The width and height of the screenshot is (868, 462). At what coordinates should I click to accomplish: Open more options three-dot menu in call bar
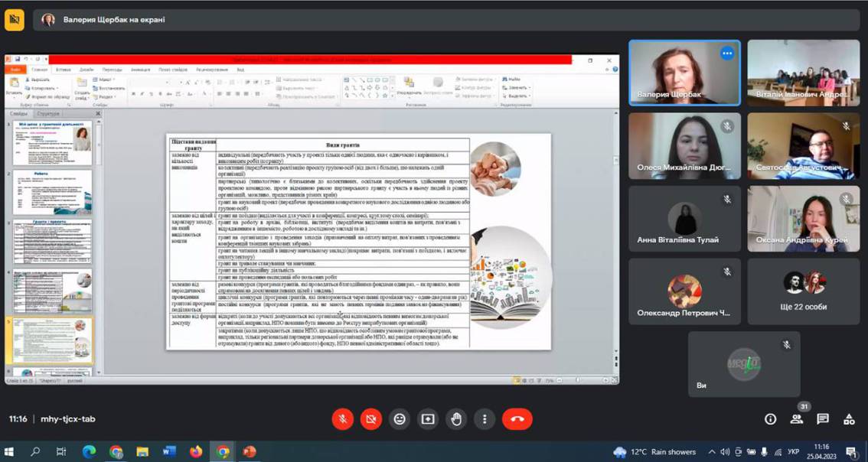tap(485, 419)
